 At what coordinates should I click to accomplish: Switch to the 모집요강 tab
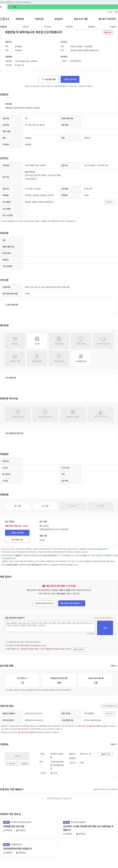click(x=4, y=27)
